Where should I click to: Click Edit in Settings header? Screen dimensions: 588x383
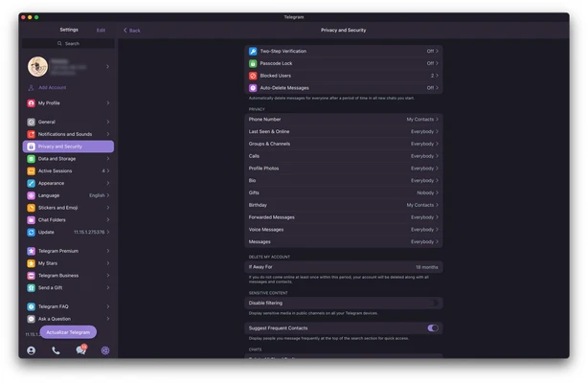click(x=101, y=31)
